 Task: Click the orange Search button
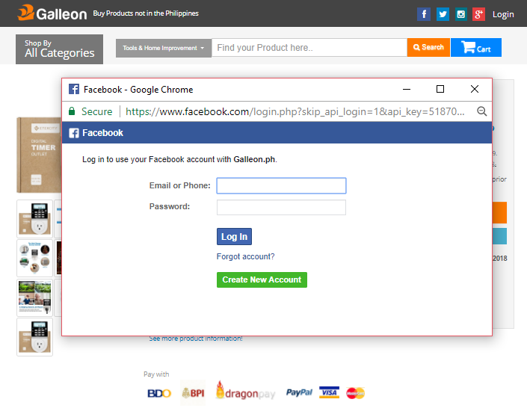coord(428,48)
